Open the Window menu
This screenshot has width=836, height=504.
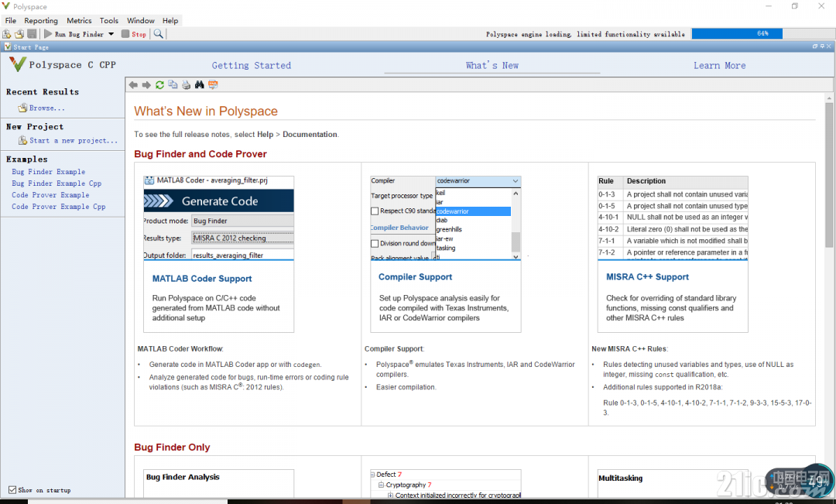tap(141, 20)
